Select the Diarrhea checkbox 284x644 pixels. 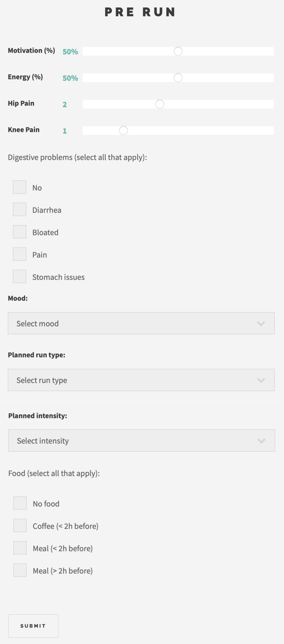pos(20,210)
